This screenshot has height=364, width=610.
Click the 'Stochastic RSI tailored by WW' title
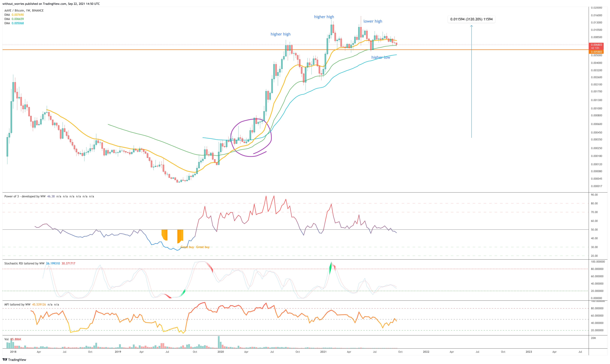tap(24, 263)
